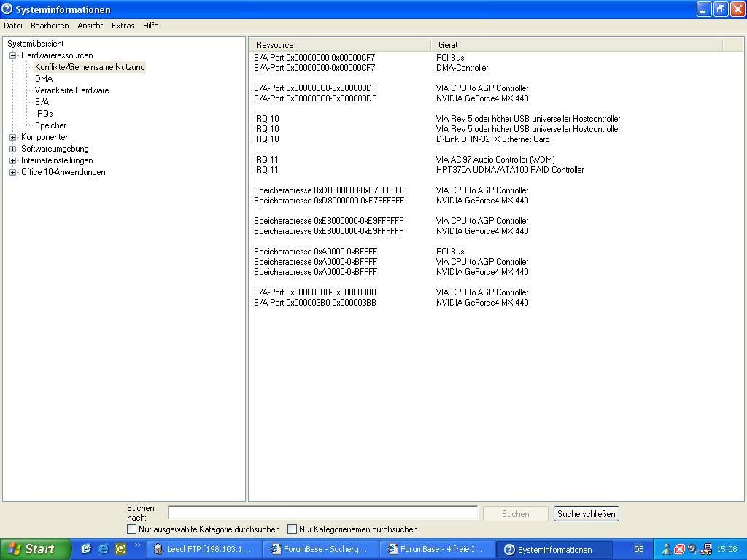Screen dimensions: 747x560
Task: Click the network computers tray icon
Action: 706,549
